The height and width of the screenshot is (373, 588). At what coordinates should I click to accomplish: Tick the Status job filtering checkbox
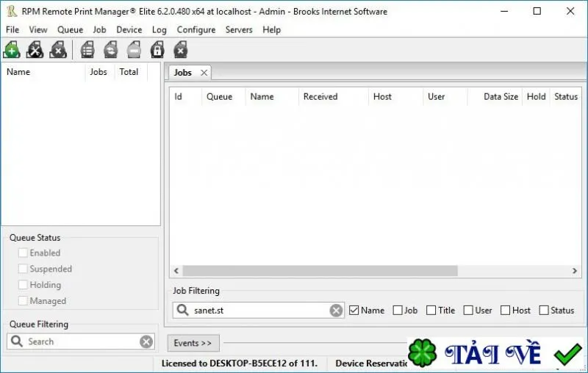543,310
